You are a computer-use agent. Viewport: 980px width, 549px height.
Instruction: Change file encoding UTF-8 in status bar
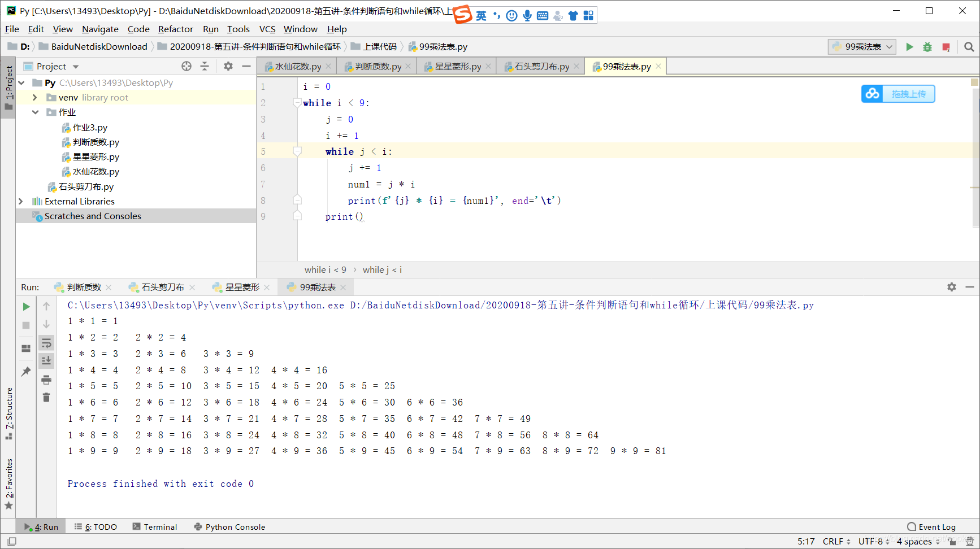click(873, 541)
